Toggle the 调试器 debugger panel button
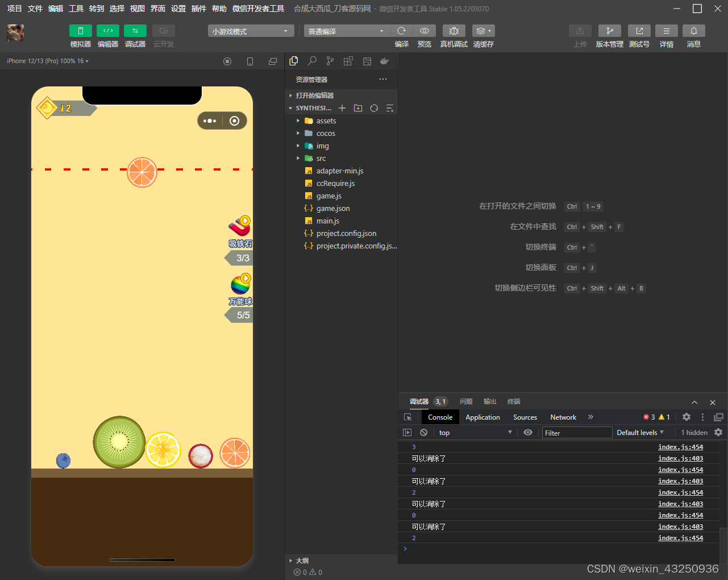This screenshot has width=728, height=580. [135, 31]
